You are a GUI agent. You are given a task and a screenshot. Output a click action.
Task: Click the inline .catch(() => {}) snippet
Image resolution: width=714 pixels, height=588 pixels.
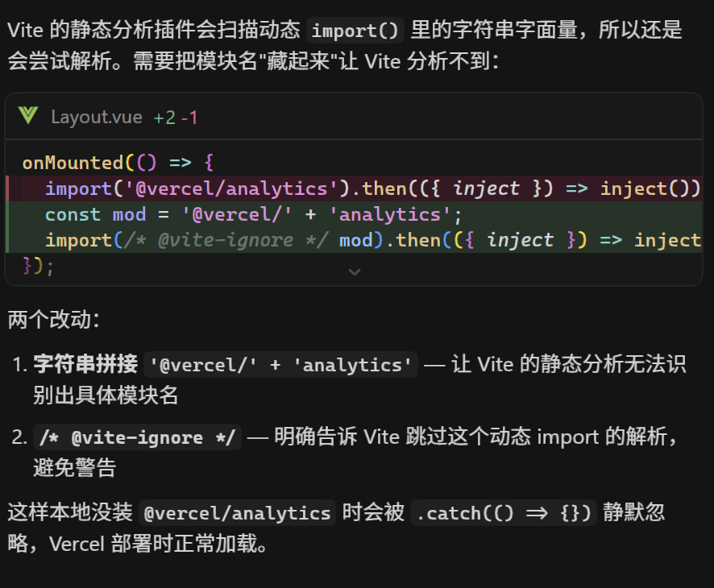pyautogui.click(x=504, y=513)
